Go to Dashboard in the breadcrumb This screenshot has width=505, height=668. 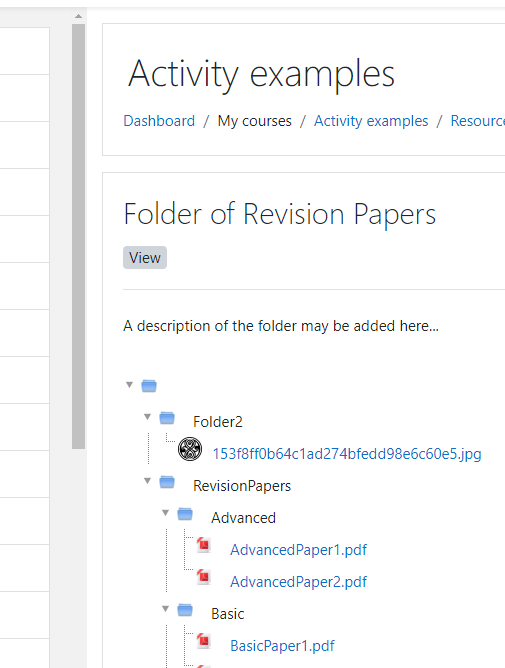[x=159, y=121]
